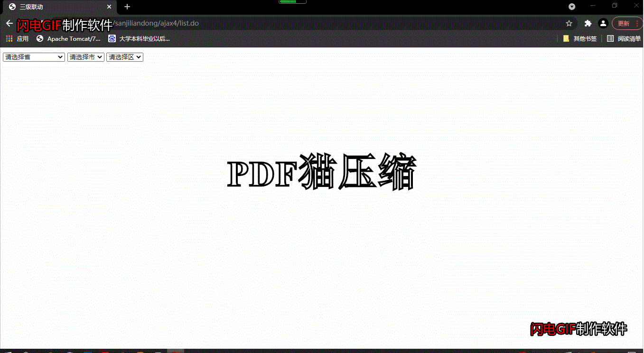Open the Apache Tomcat bookmark

coord(69,39)
